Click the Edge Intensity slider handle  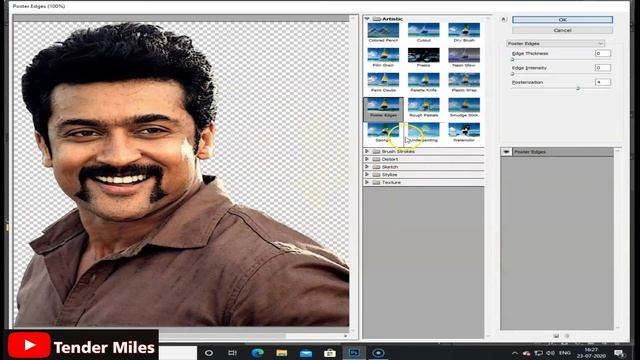coord(512,74)
